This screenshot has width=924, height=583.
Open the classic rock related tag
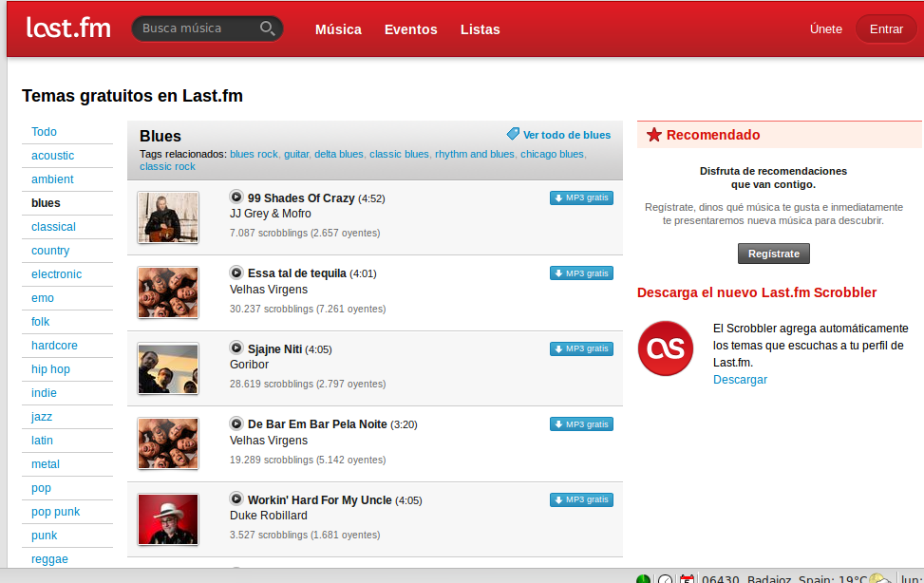(x=167, y=167)
